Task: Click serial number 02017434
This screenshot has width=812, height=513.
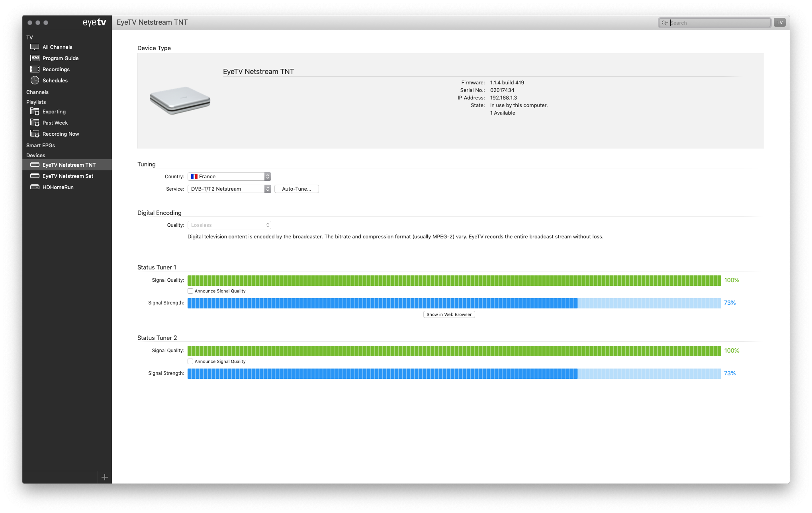Action: pyautogui.click(x=502, y=90)
